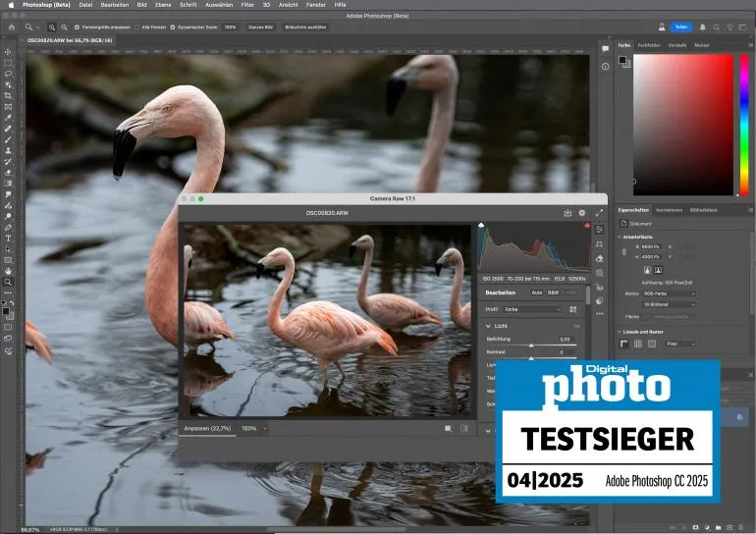756x534 pixels.
Task: Select the Frame tool
Action: pyautogui.click(x=8, y=107)
